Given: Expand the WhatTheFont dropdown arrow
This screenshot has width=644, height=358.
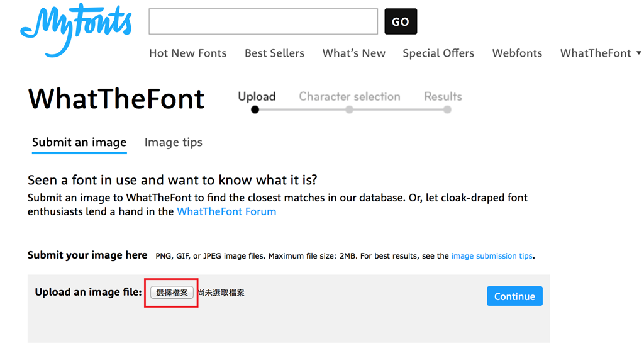Looking at the screenshot, I should click(639, 53).
